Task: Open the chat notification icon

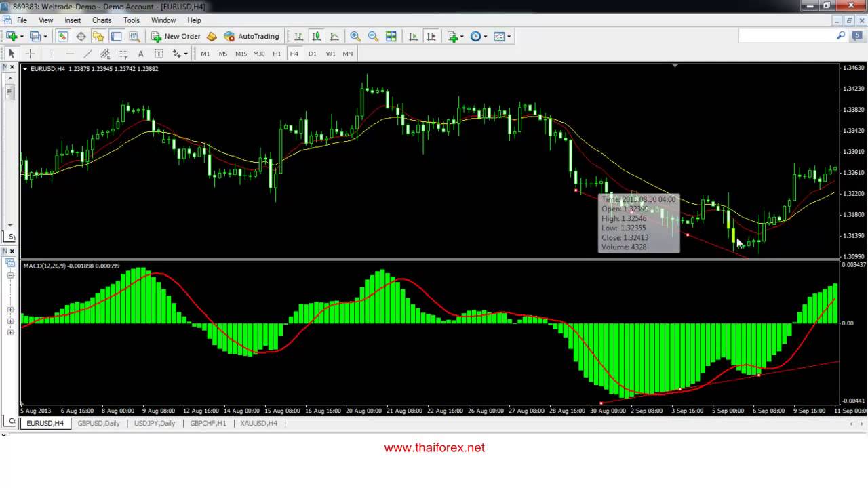Action: (857, 35)
